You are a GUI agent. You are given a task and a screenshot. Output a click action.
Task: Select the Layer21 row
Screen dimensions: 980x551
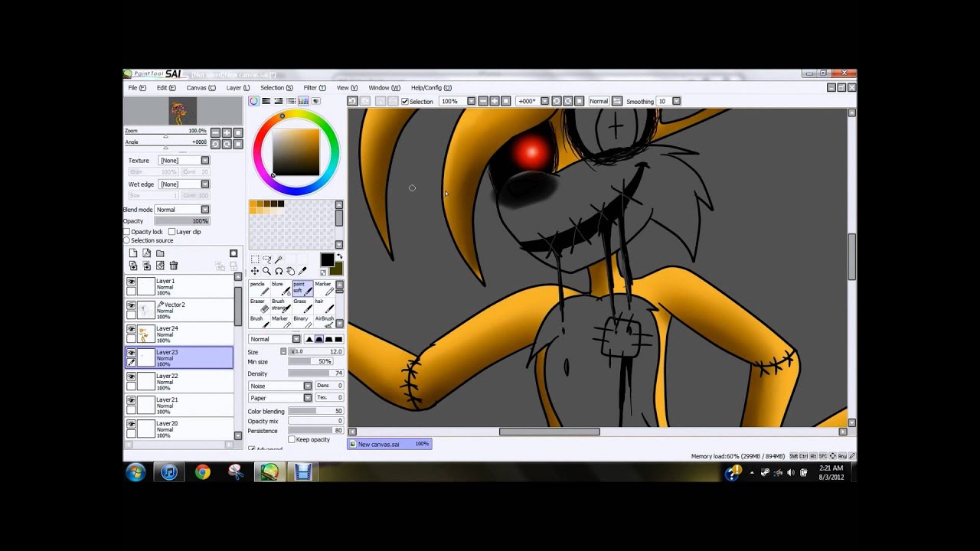179,405
